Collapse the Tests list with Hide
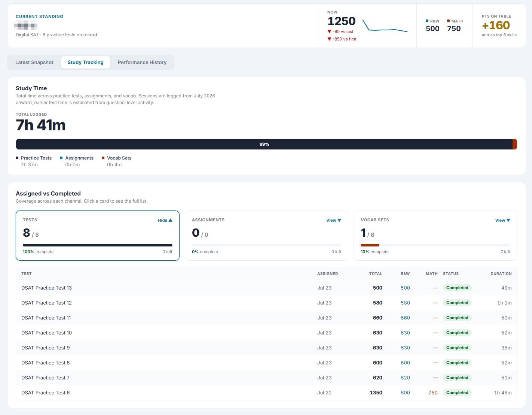 [x=165, y=220]
